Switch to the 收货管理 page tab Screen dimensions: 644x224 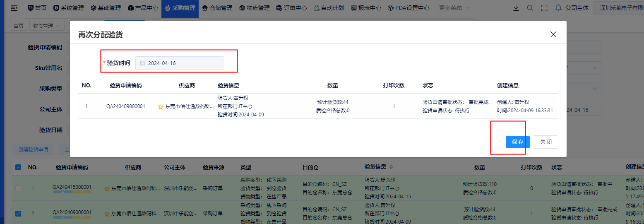click(46, 26)
